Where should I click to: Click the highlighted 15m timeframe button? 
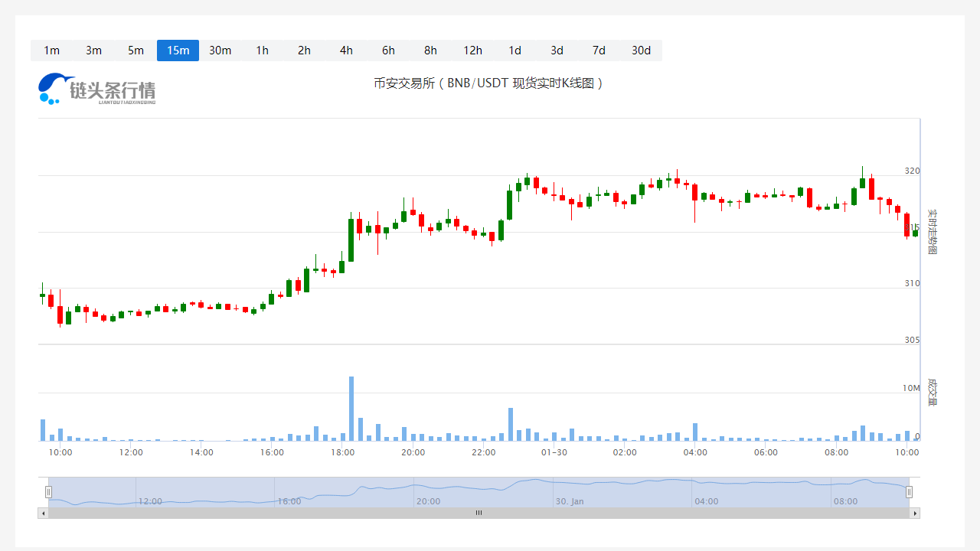coord(178,51)
